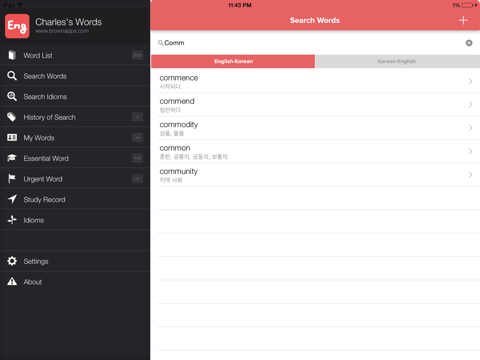
Task: Click the My Words count badge
Action: click(x=137, y=137)
